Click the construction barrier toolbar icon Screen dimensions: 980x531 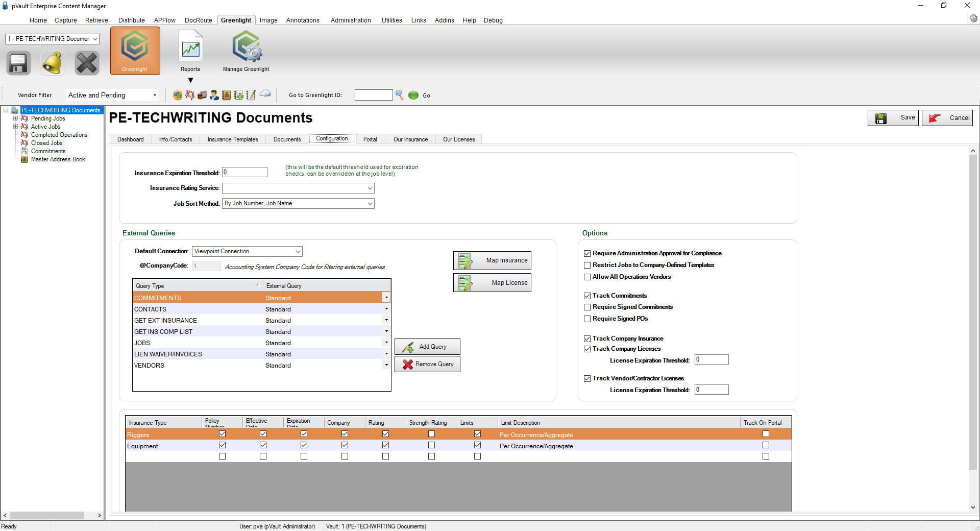[x=190, y=95]
